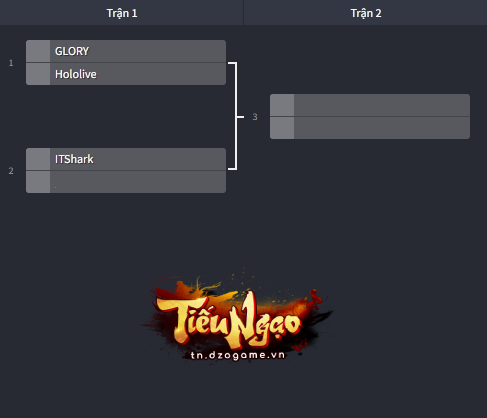487x418 pixels.
Task: Open the tn.dzogame.vn link text
Action: (238, 355)
